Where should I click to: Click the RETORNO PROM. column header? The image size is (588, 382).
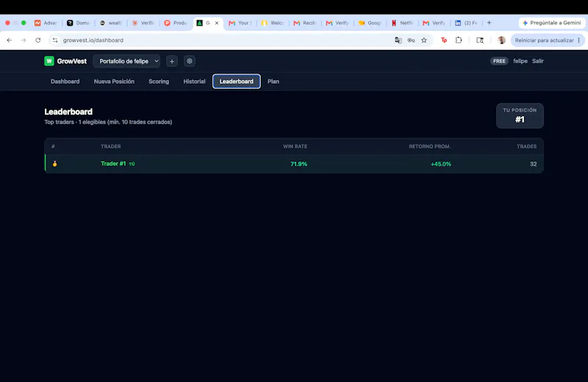pos(430,147)
